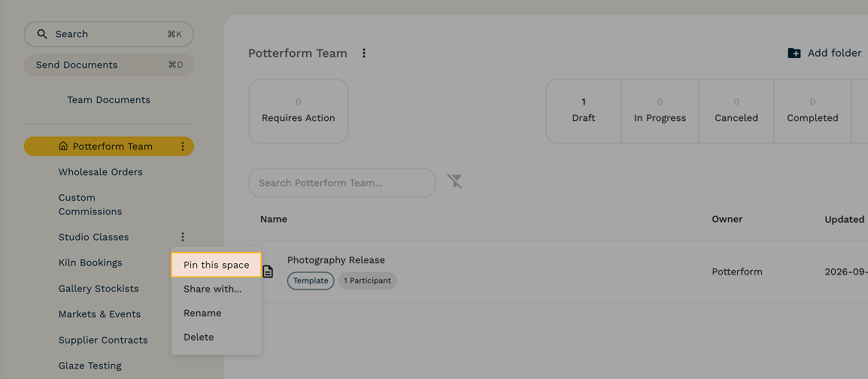This screenshot has width=868, height=379.
Task: Open options dots on highlighted Potterform Team item
Action: [x=183, y=147]
